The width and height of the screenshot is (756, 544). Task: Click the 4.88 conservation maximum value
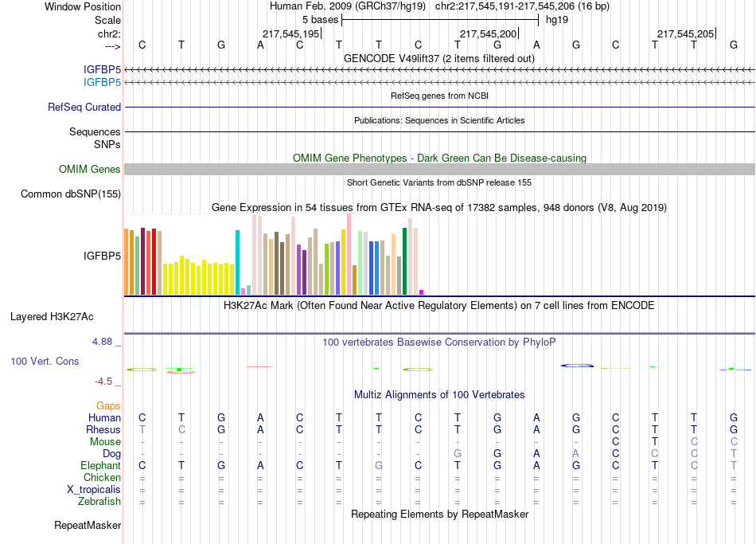102,342
